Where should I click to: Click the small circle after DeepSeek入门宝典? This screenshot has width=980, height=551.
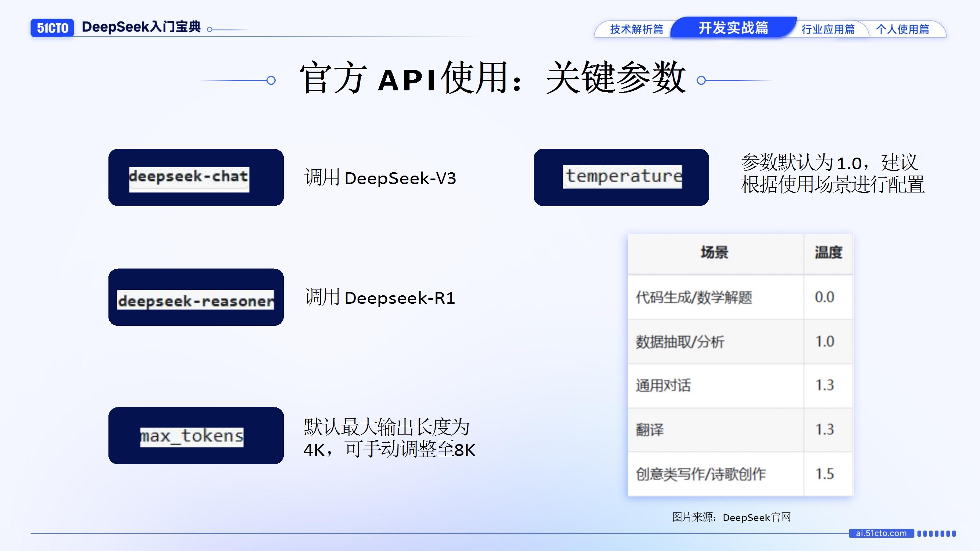tap(210, 29)
